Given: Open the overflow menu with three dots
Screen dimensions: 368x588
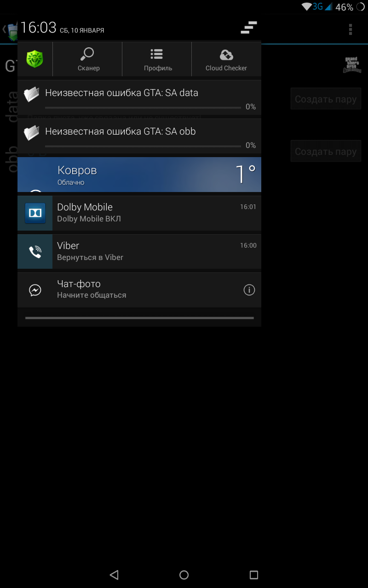Looking at the screenshot, I should [351, 29].
